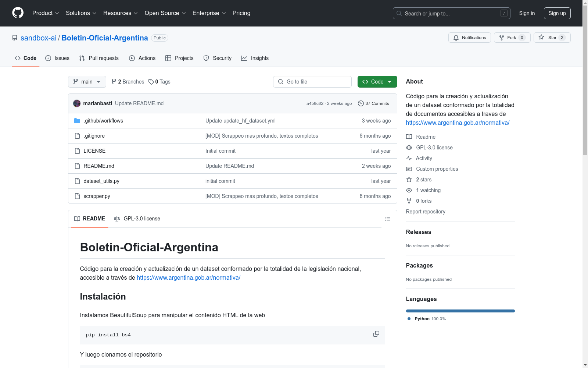Screen dimensions: 588x368
Task: Expand the Solutions menu
Action: pyautogui.click(x=81, y=13)
